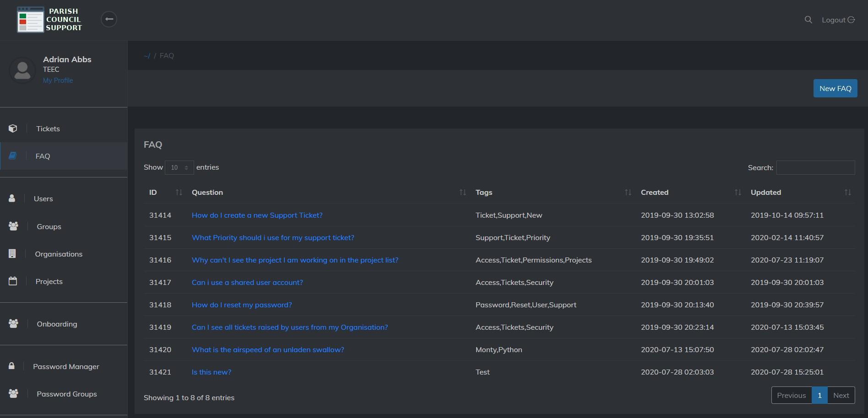This screenshot has width=868, height=418.
Task: Open Groups using its people icon
Action: pyautogui.click(x=13, y=226)
